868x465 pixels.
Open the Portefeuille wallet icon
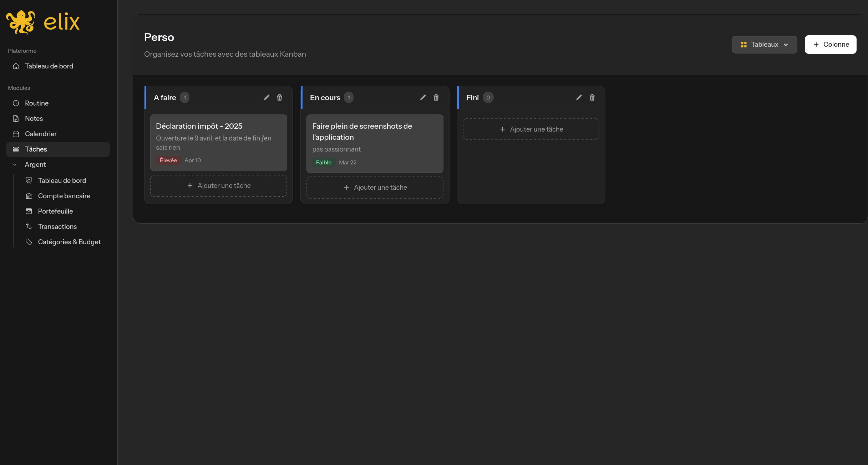[x=29, y=211]
